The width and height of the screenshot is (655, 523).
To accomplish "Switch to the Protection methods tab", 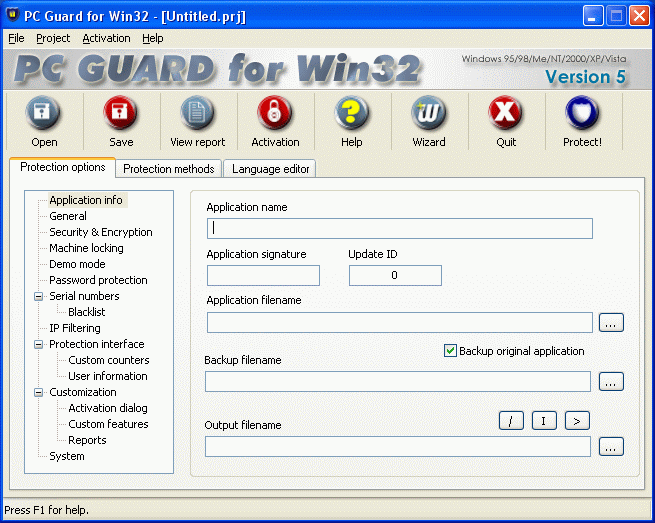I will pos(168,169).
